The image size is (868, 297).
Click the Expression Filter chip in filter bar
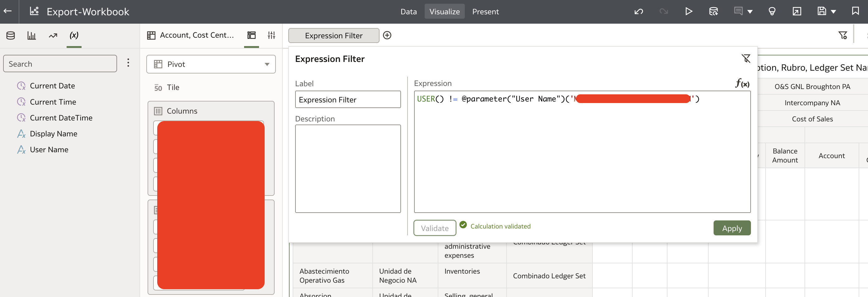pyautogui.click(x=333, y=35)
